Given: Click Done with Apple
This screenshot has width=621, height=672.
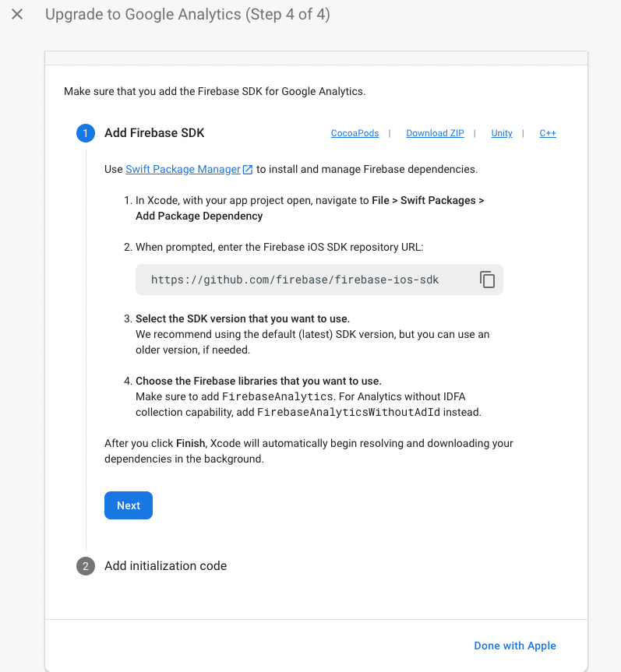Looking at the screenshot, I should click(x=514, y=646).
